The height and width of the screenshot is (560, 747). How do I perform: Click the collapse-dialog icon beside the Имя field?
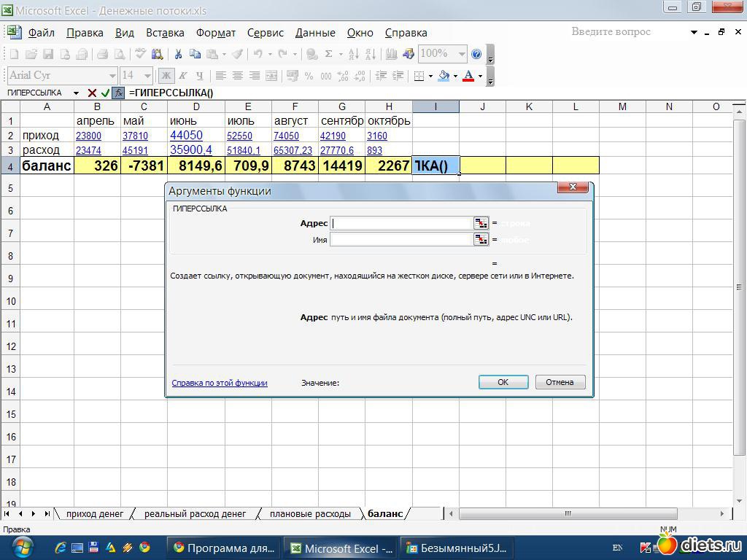[x=481, y=239]
